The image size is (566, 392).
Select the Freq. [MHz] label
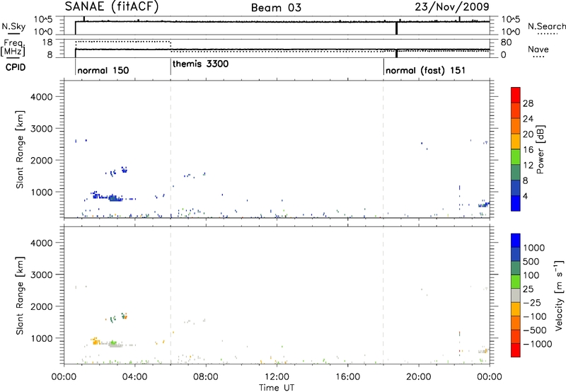point(13,47)
